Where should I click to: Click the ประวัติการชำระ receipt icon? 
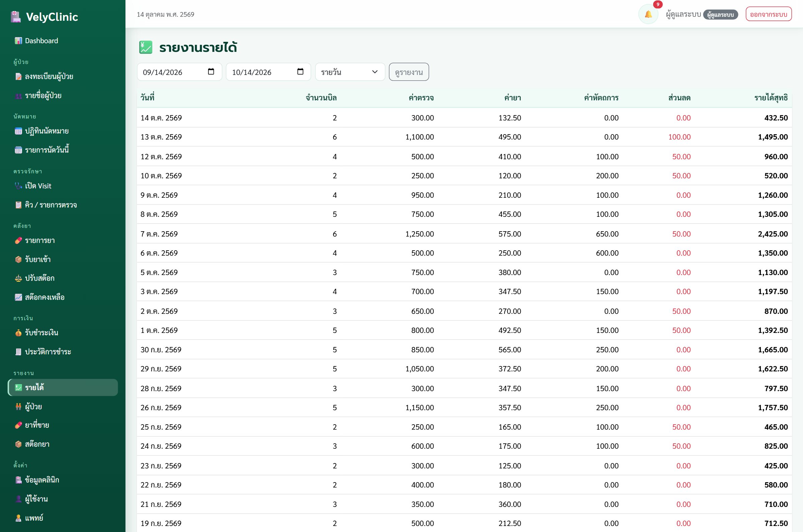click(18, 352)
